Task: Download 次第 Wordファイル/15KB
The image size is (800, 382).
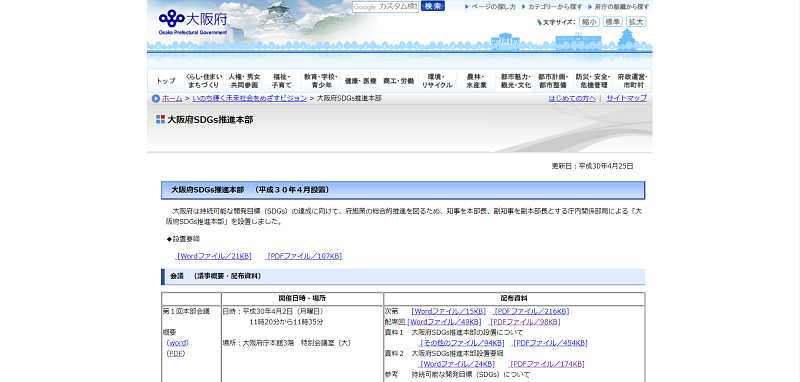Action: tap(449, 311)
